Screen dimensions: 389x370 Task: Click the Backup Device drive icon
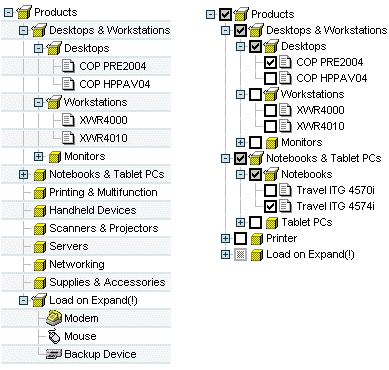click(54, 354)
